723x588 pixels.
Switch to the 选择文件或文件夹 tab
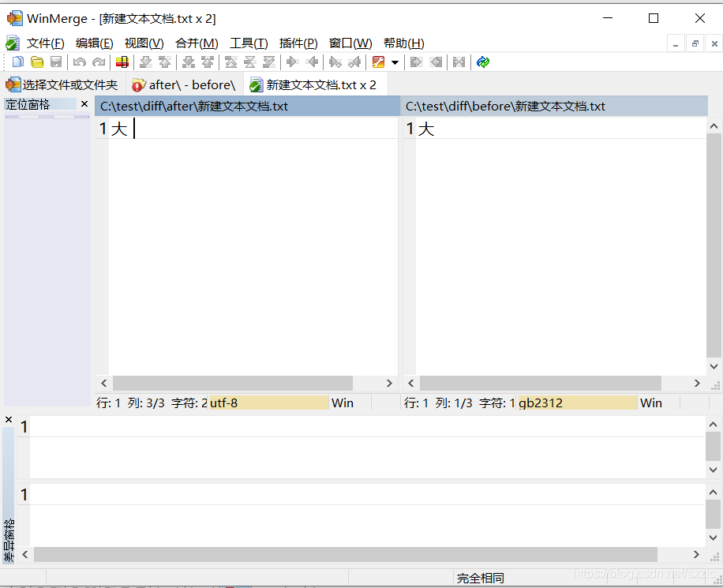coord(62,85)
